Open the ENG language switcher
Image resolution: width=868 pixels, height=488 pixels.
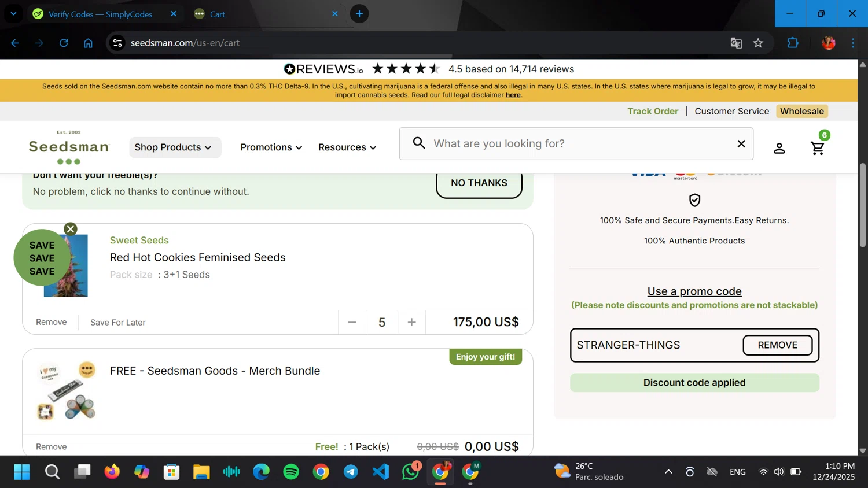click(x=738, y=472)
